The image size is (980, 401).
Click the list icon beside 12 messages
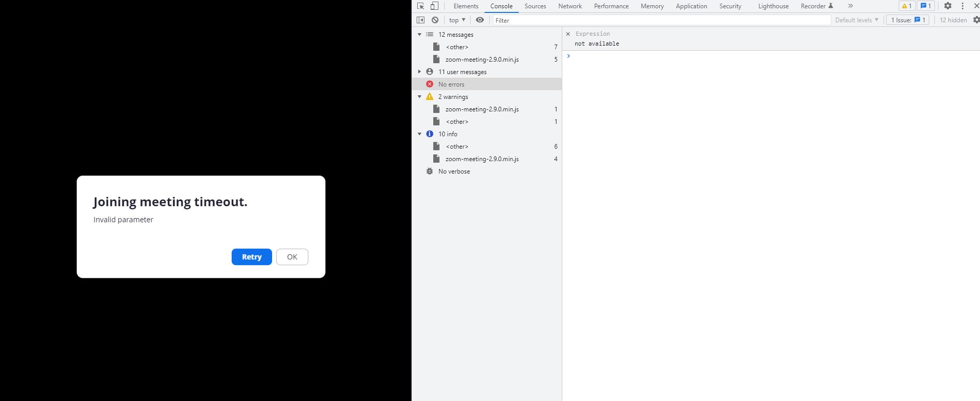[430, 35]
